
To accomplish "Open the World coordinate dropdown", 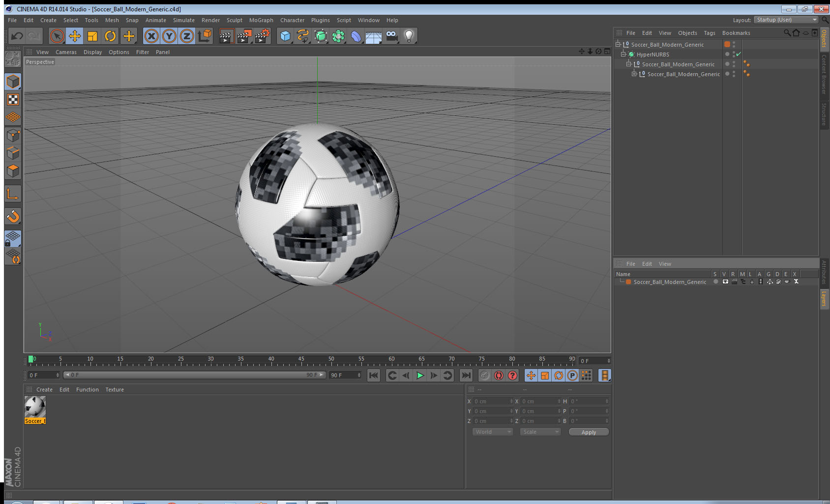I will pos(493,432).
